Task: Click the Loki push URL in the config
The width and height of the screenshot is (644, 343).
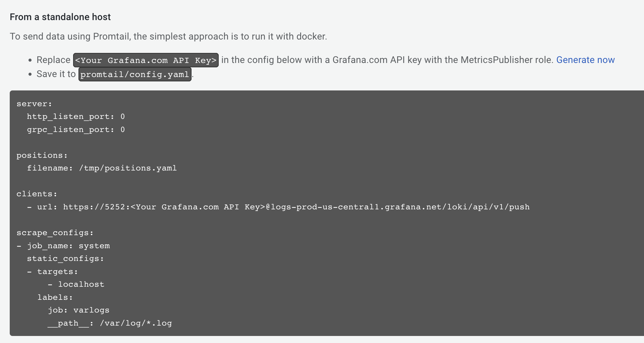Action: (x=297, y=207)
